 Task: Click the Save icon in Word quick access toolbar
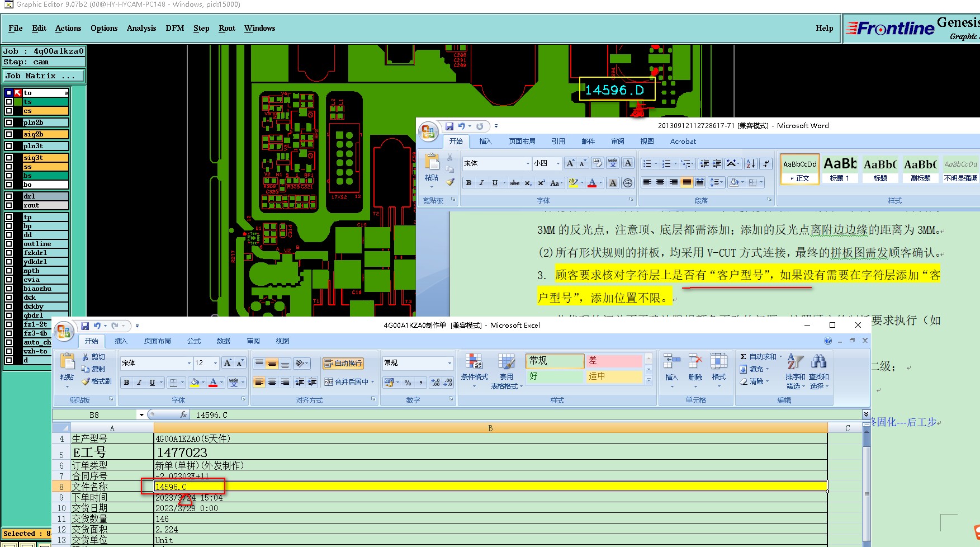(449, 126)
